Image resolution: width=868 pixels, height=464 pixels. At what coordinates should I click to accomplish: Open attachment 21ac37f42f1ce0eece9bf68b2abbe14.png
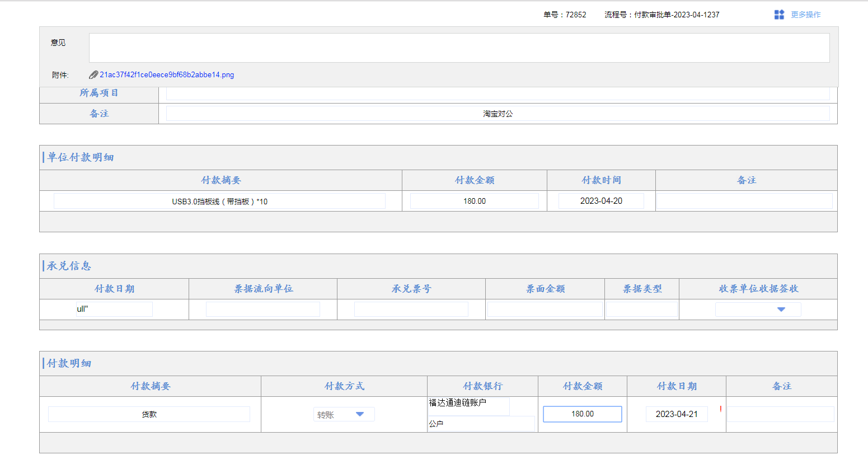[x=167, y=74]
